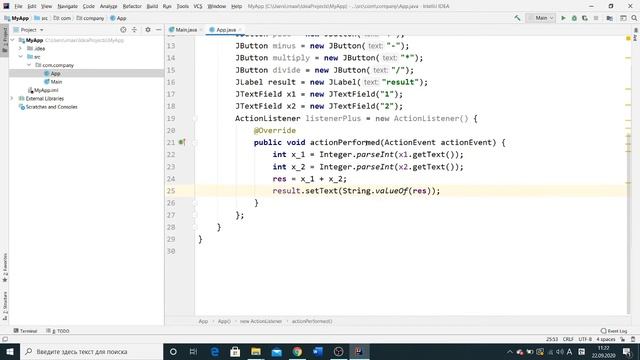Collapse the src folder
The height and width of the screenshot is (360, 640).
(x=20, y=57)
